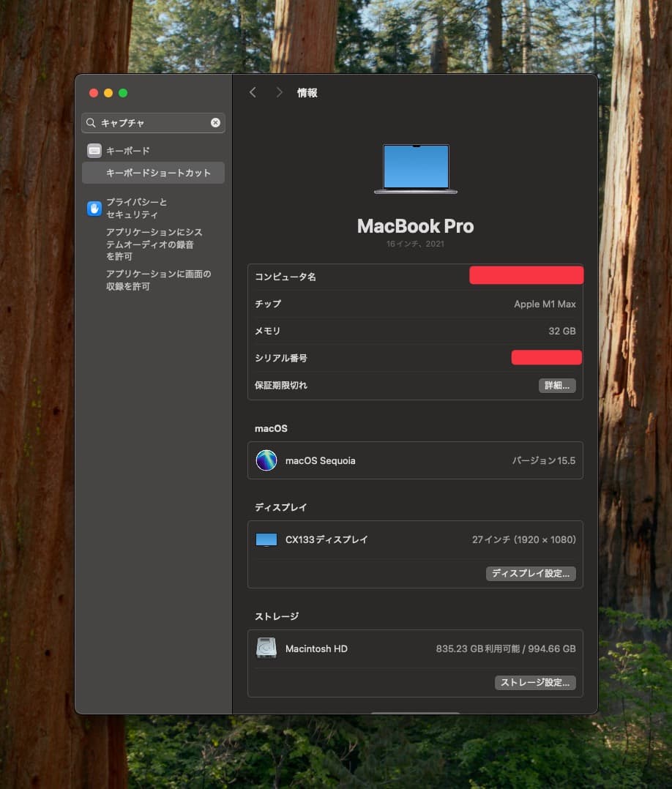The height and width of the screenshot is (789, 672).
Task: Clear the キャプチャ search with the X icon
Action: pyautogui.click(x=215, y=123)
